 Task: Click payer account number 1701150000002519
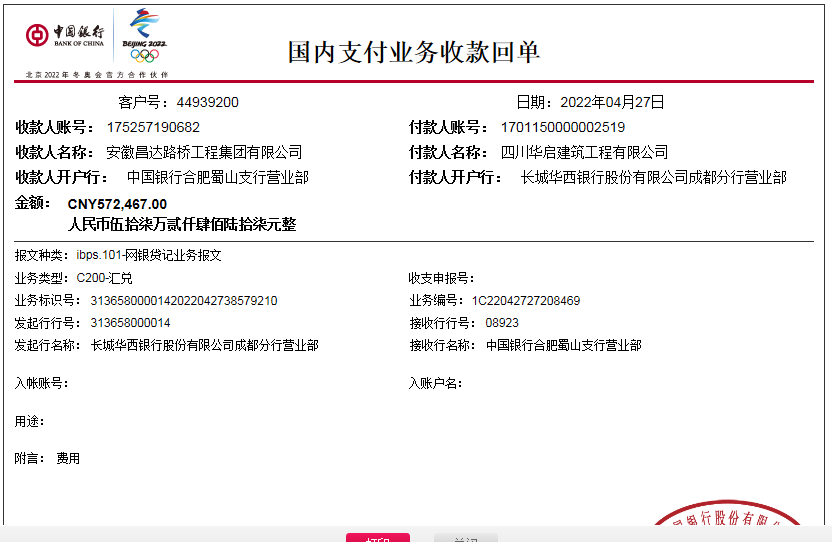(562, 127)
